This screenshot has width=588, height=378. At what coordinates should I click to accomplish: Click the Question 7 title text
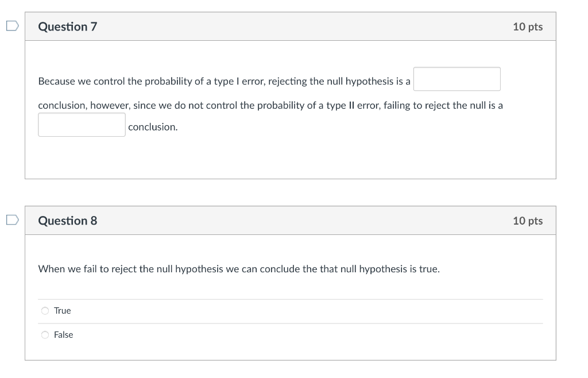click(68, 26)
